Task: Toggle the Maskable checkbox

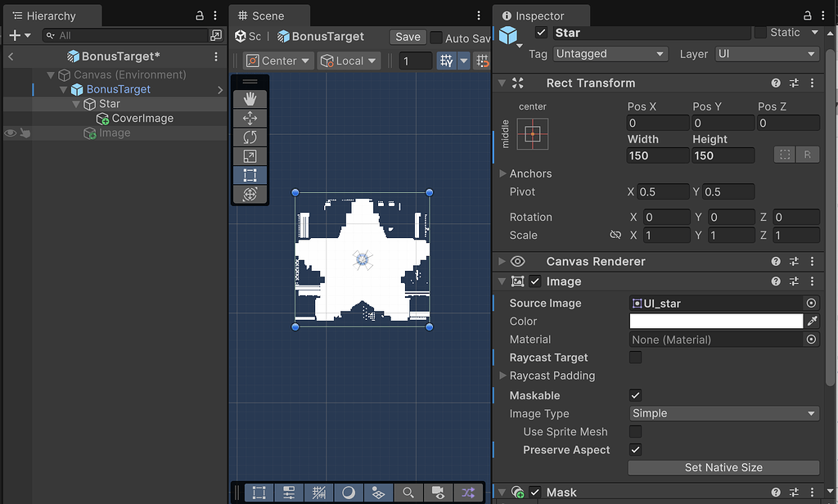Action: (x=635, y=395)
